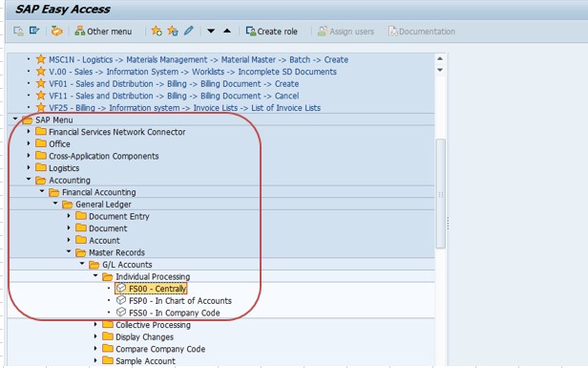588x368 pixels.
Task: Click the FSS0 transaction cube icon
Action: (x=121, y=312)
